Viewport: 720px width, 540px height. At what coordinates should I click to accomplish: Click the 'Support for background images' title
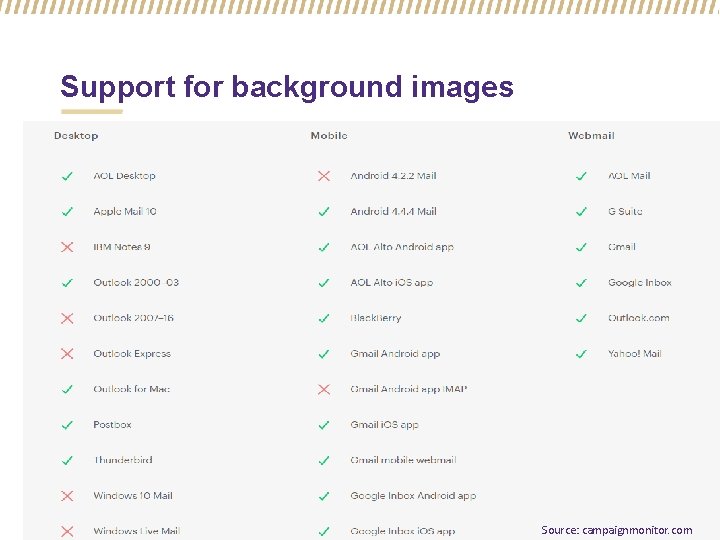point(287,87)
